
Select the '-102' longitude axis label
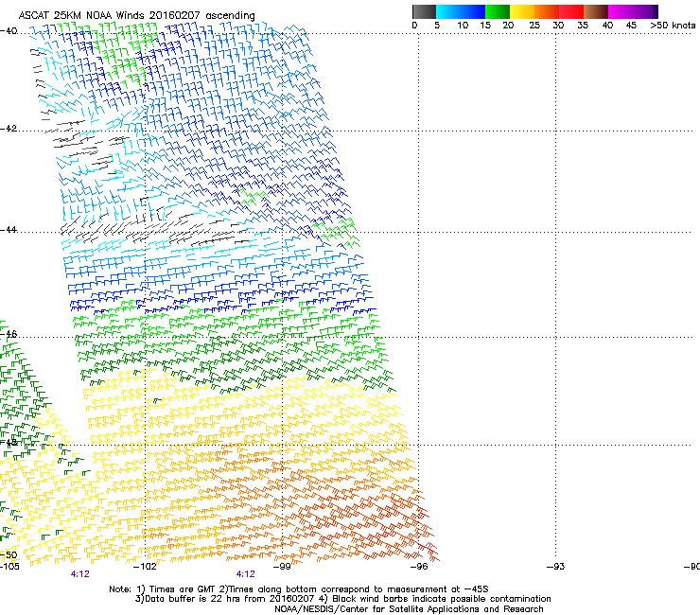pos(145,567)
